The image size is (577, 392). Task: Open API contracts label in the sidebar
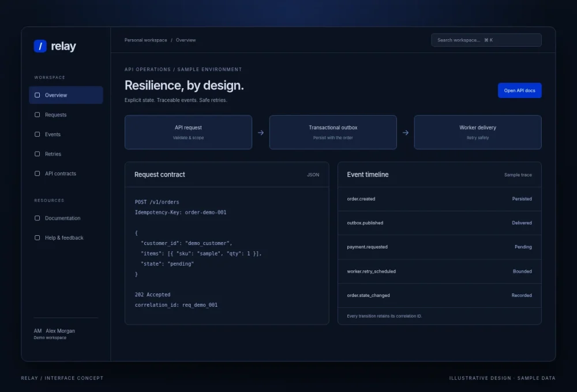(61, 173)
